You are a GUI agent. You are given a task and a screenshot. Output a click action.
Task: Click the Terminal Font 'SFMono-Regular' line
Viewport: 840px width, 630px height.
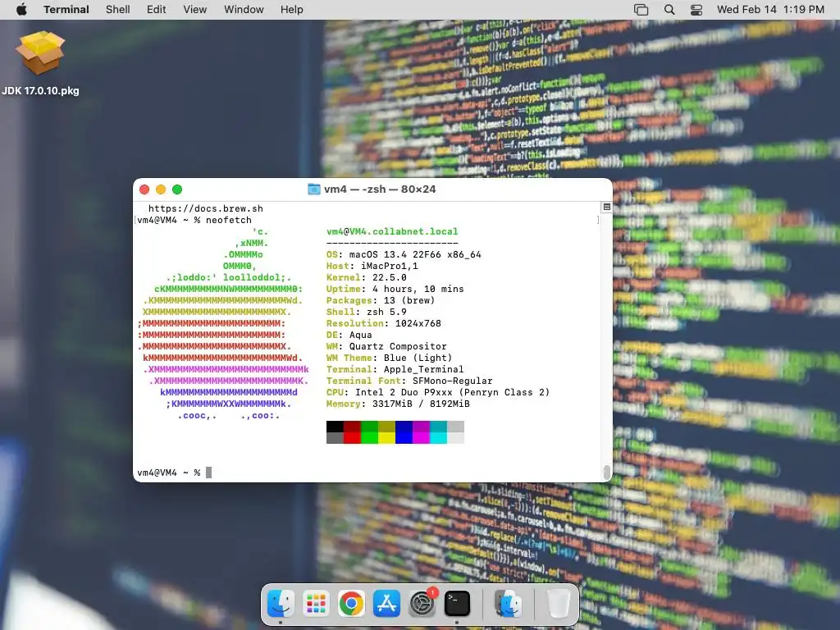tap(409, 381)
